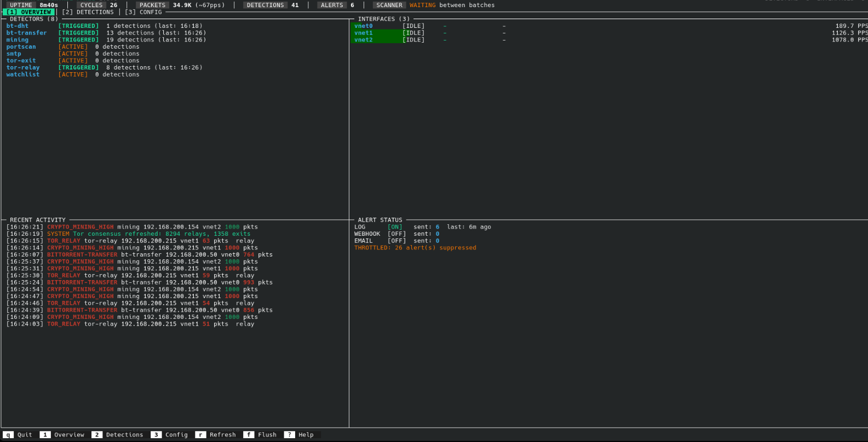868x442 pixels.
Task: Select the SYSTEM Tor consensus refreshed entry
Action: [x=148, y=234]
